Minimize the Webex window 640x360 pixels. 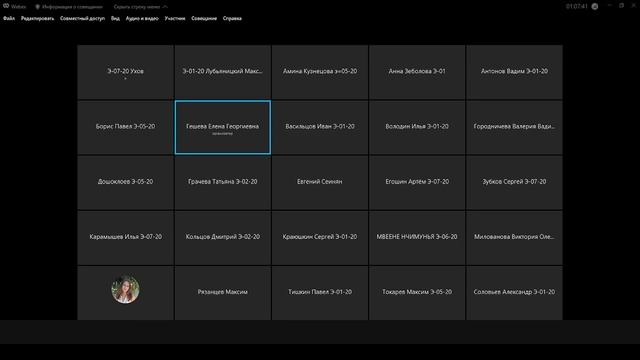tap(610, 6)
